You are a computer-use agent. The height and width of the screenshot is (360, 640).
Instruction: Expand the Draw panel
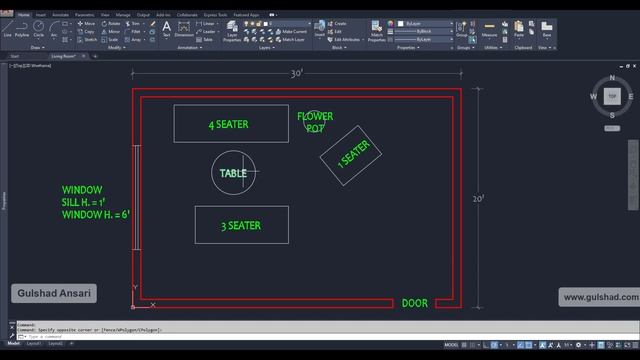pyautogui.click(x=38, y=48)
